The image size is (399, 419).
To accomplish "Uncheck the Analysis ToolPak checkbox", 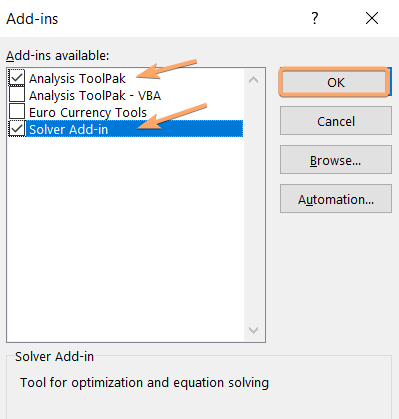I will (17, 78).
